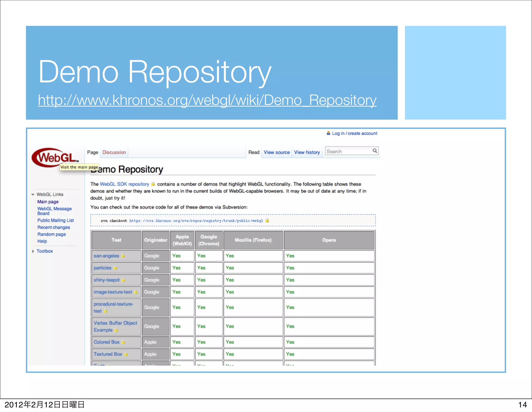Image resolution: width=532 pixels, height=412 pixels.
Task: Click Google originator cell in san-angeles row
Action: (x=156, y=256)
